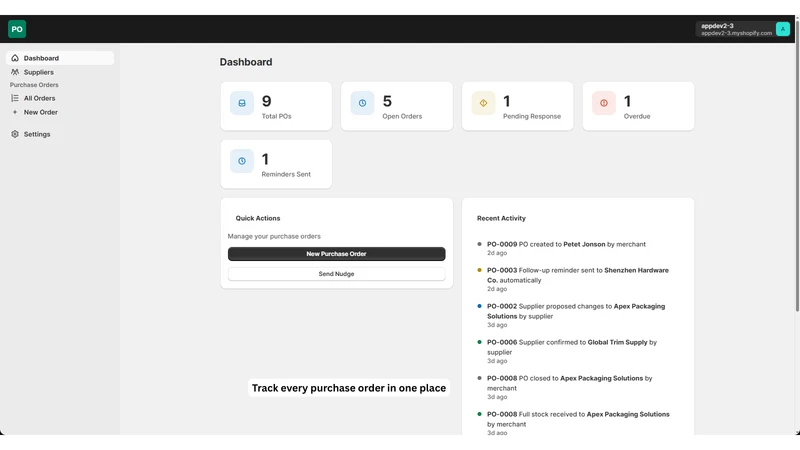Click the Send Nudge button
The height and width of the screenshot is (450, 800).
[x=336, y=274]
